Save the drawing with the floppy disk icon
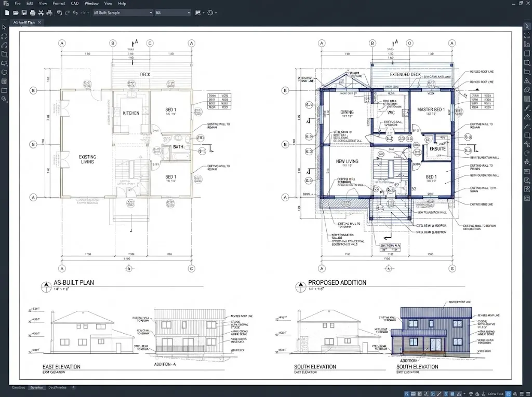Image resolution: width=532 pixels, height=397 pixels. (24, 13)
